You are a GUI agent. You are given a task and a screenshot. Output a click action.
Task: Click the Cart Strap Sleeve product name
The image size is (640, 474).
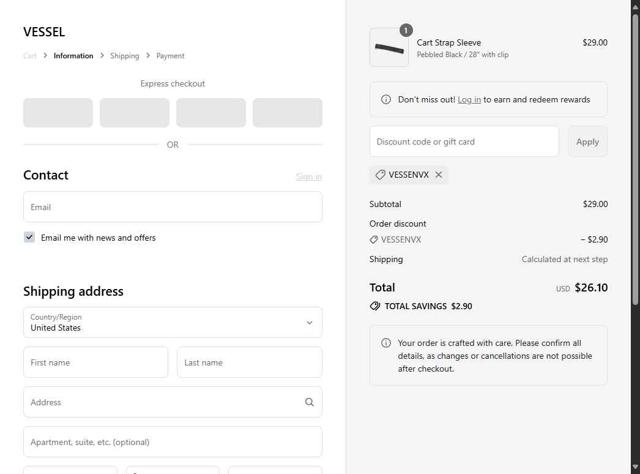point(449,42)
